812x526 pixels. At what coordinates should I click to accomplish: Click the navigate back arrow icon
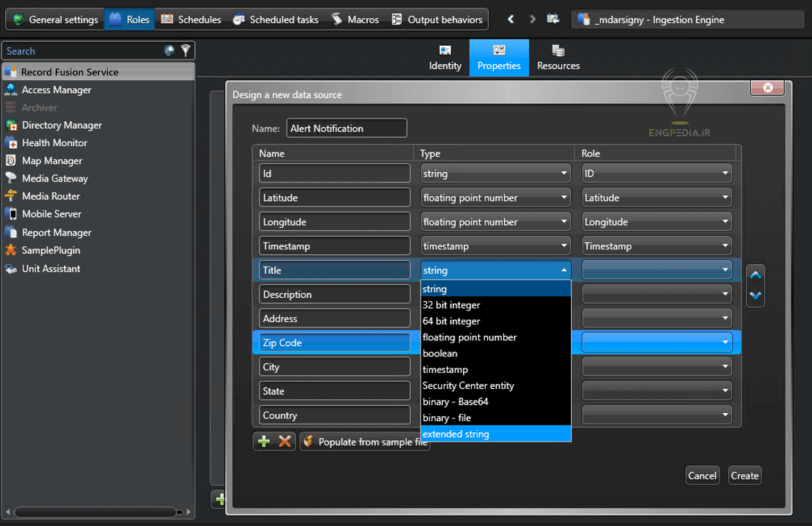click(x=511, y=20)
